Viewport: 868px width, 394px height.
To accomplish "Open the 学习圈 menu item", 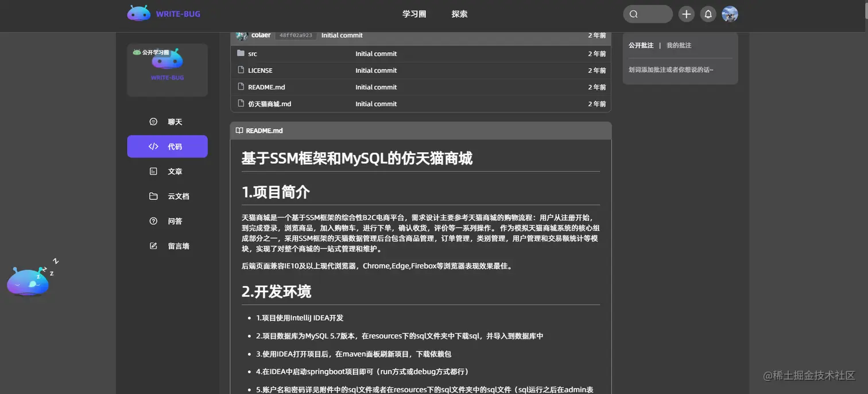I will (414, 14).
